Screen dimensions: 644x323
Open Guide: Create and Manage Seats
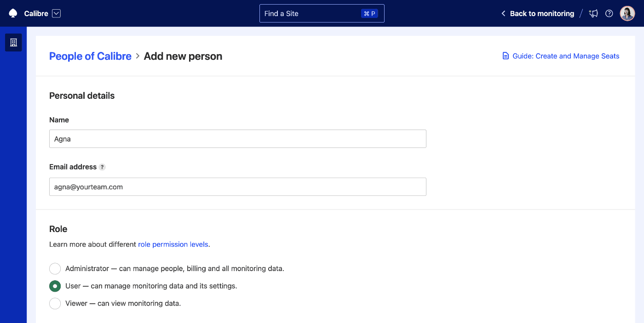click(566, 56)
